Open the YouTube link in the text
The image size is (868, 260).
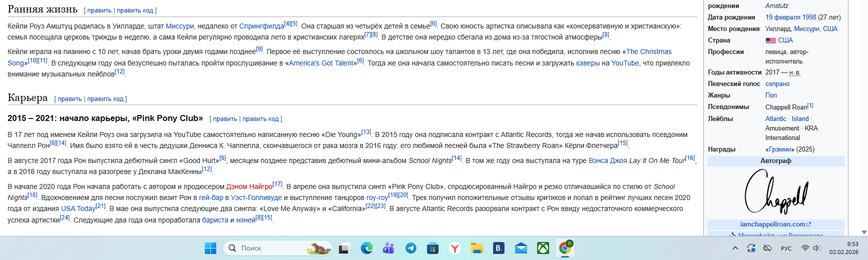(625, 63)
